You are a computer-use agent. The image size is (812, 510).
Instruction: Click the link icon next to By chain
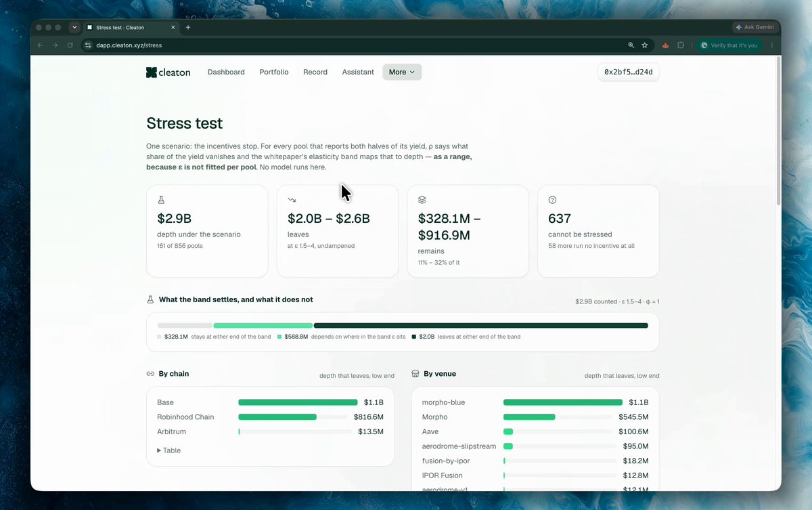[x=150, y=374]
